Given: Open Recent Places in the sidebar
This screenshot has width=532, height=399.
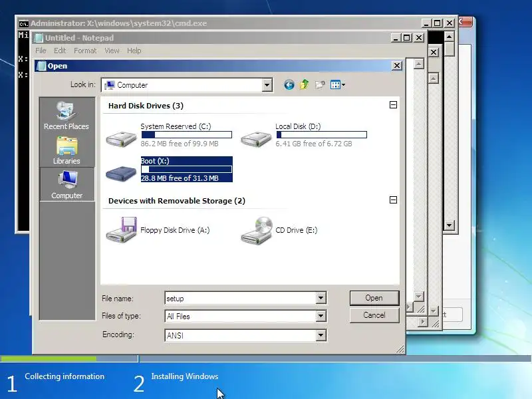Looking at the screenshot, I should pos(66,116).
